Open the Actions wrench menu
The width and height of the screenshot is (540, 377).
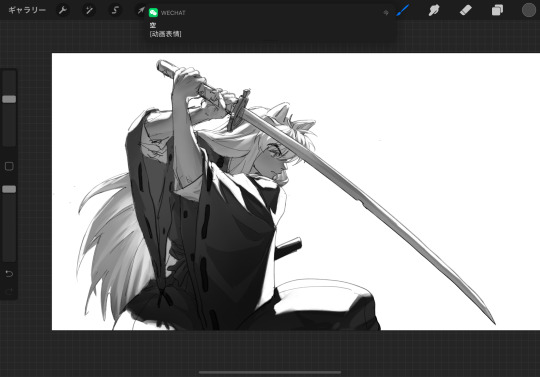click(x=63, y=10)
